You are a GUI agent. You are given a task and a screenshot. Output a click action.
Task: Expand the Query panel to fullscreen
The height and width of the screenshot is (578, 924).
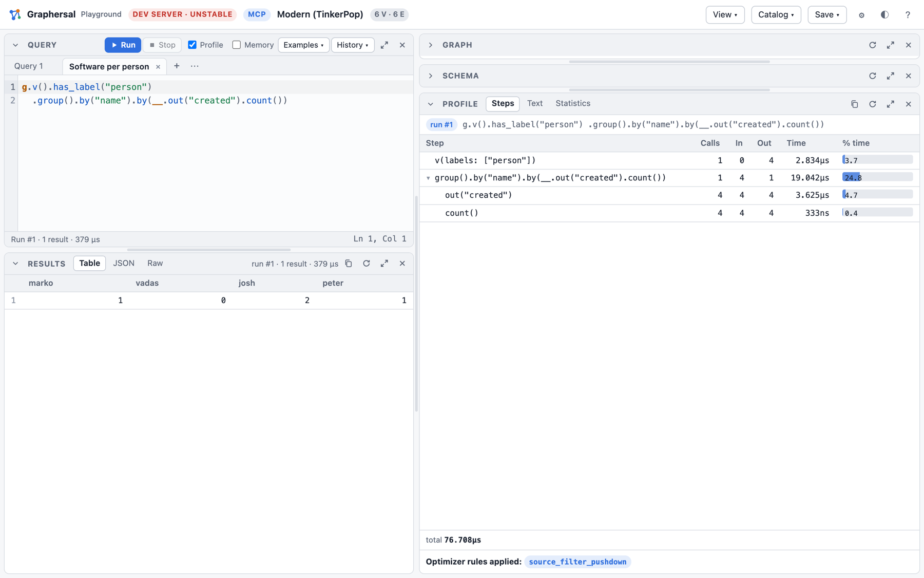coord(384,45)
